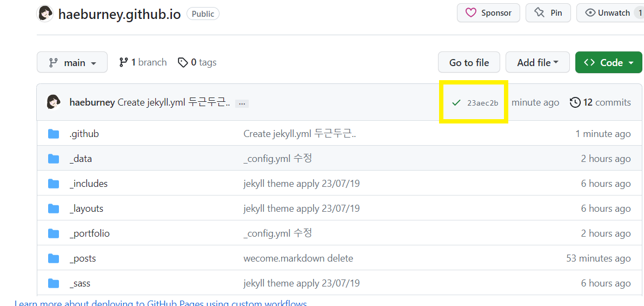The image size is (644, 306).
Task: Open the .github folder
Action: coord(84,134)
